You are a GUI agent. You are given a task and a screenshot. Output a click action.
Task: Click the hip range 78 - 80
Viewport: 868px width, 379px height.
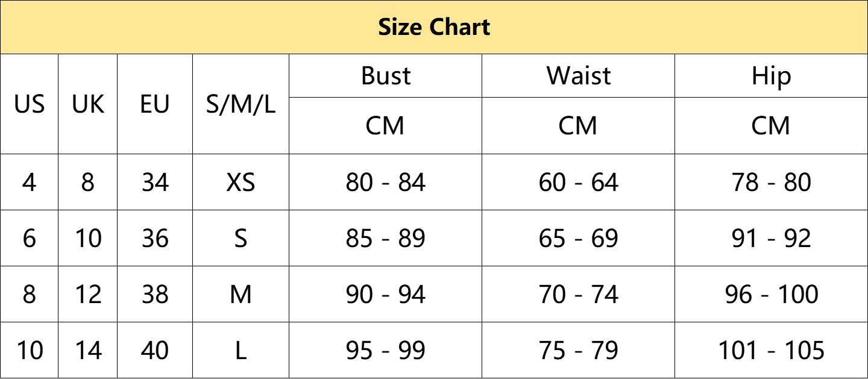772,182
